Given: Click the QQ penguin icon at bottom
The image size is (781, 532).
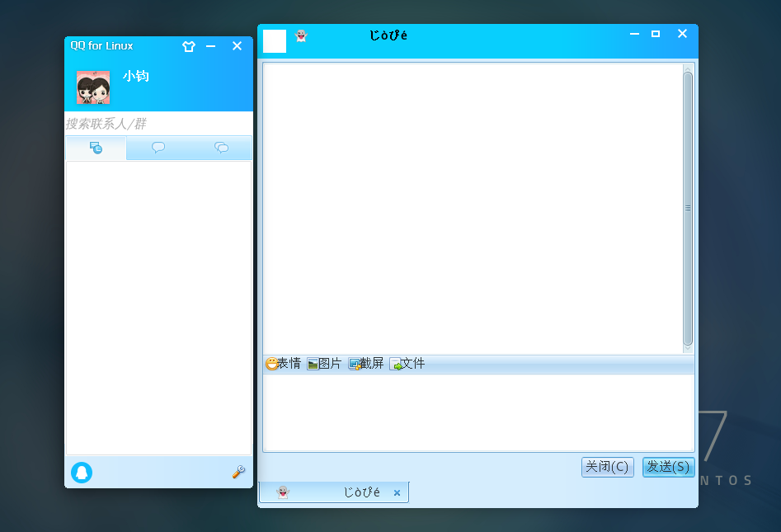Looking at the screenshot, I should click(x=82, y=473).
